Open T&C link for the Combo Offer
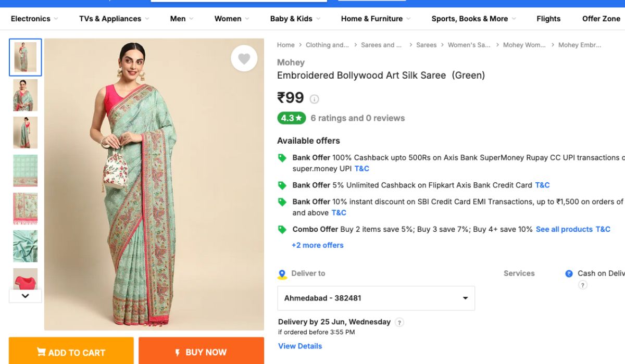Viewport: 625px width, 364px height. point(603,230)
